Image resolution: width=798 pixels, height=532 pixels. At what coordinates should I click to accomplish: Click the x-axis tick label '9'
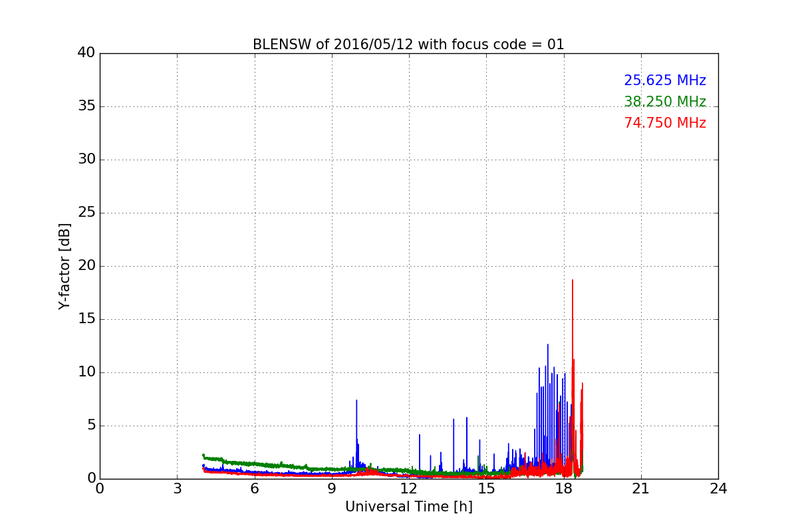click(x=332, y=489)
